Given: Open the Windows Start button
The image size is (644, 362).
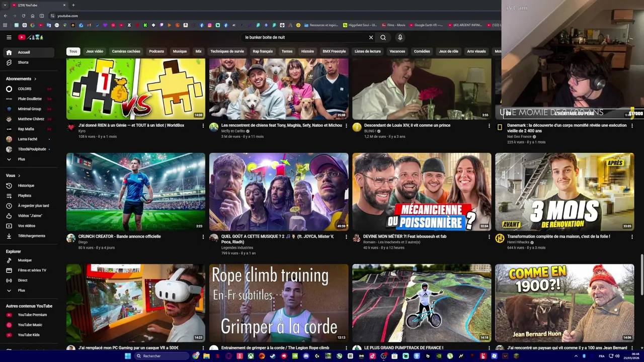Looking at the screenshot, I should point(128,356).
